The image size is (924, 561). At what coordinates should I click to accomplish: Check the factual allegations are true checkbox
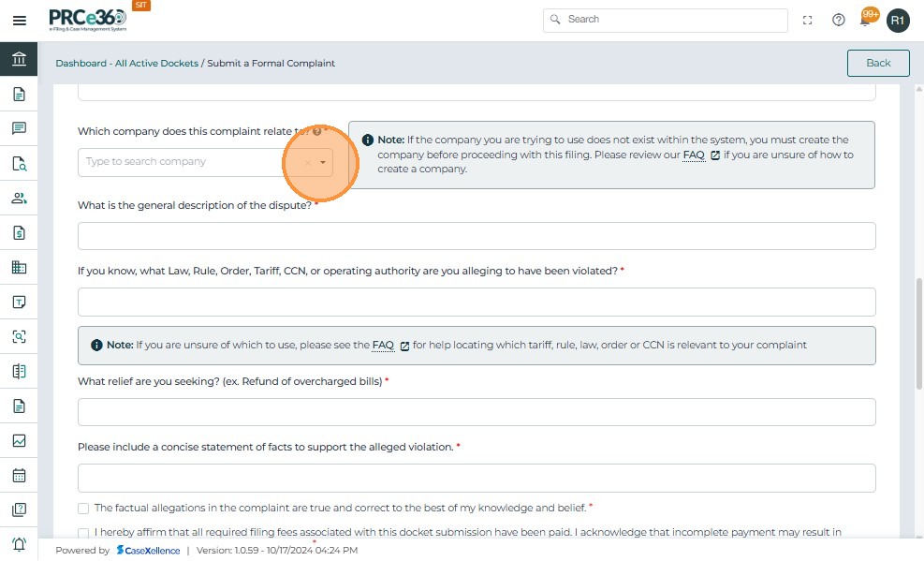(83, 509)
